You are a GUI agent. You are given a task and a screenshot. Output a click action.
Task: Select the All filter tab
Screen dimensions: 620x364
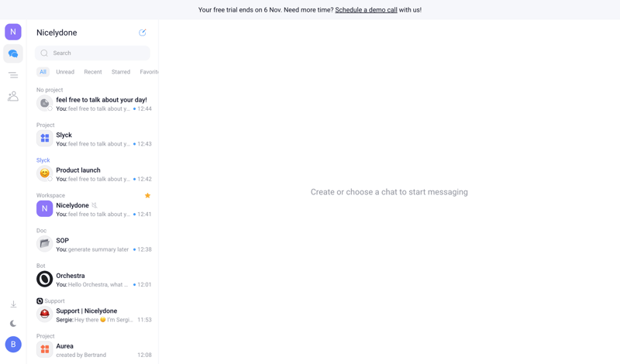[43, 72]
